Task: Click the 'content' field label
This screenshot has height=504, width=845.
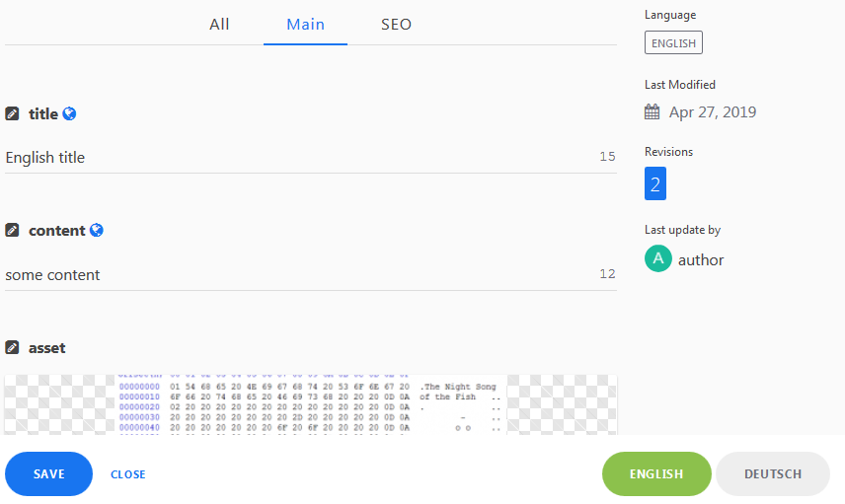Action: click(x=56, y=231)
